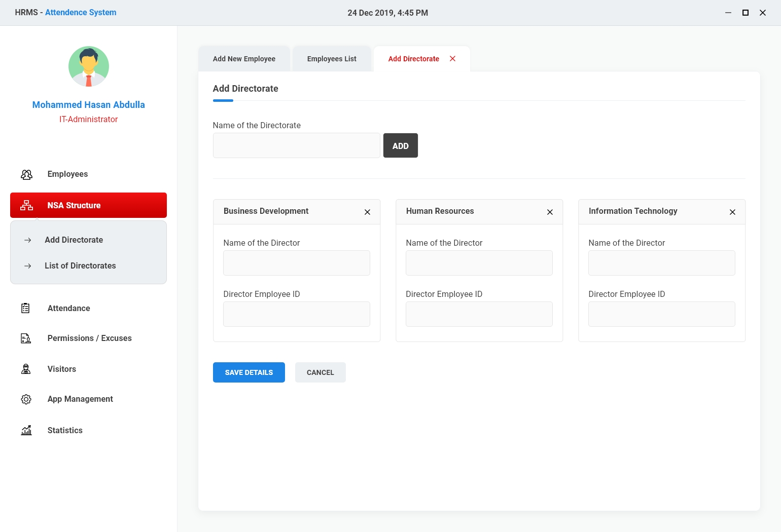
Task: Select List of Directorates submenu item
Action: 80,265
